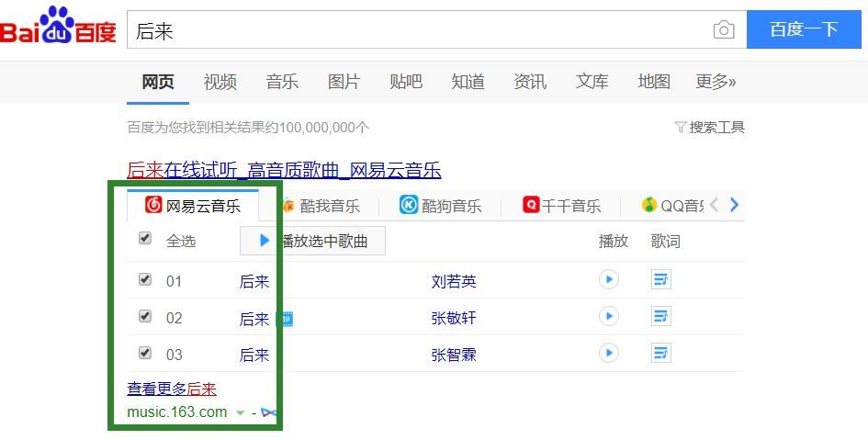This screenshot has height=440, width=868.
Task: Open song 后来 in row 03
Action: pyautogui.click(x=254, y=355)
